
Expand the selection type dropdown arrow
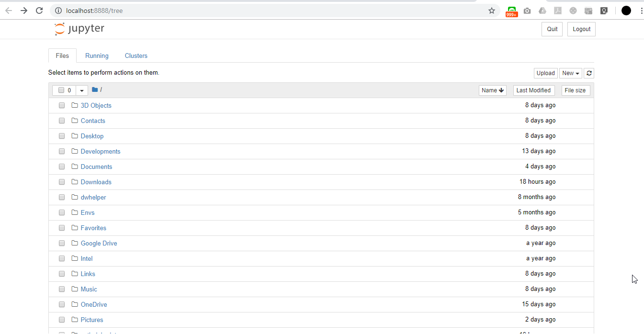click(82, 90)
